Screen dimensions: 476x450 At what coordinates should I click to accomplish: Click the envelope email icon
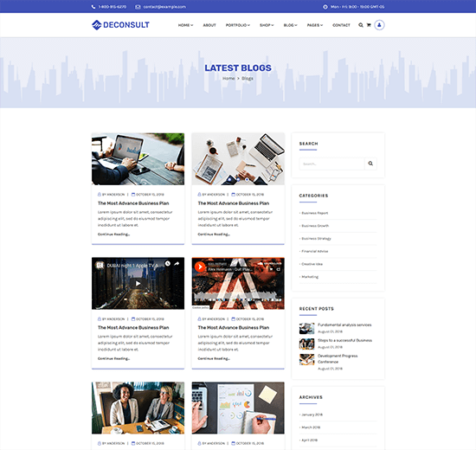pyautogui.click(x=138, y=7)
